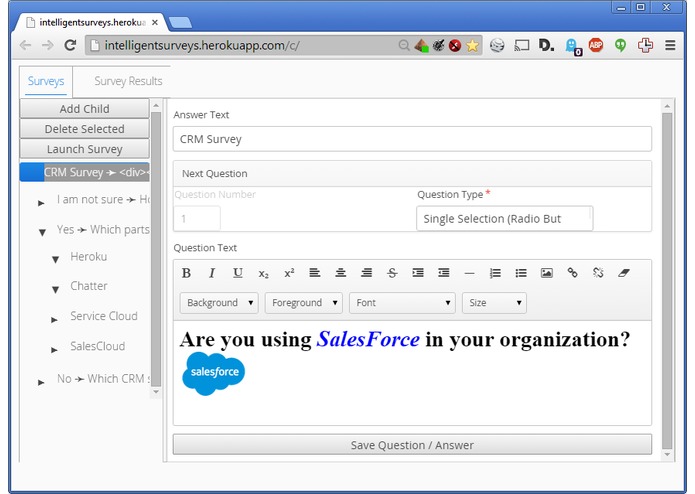
Task: Expand the SalesCloud tree node
Action: click(x=54, y=350)
